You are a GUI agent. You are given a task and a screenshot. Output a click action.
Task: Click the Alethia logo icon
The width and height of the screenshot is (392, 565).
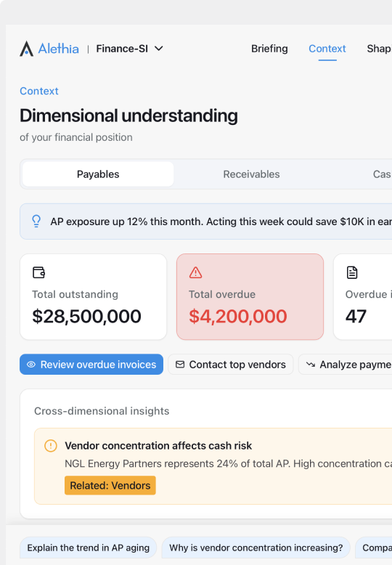coord(26,49)
